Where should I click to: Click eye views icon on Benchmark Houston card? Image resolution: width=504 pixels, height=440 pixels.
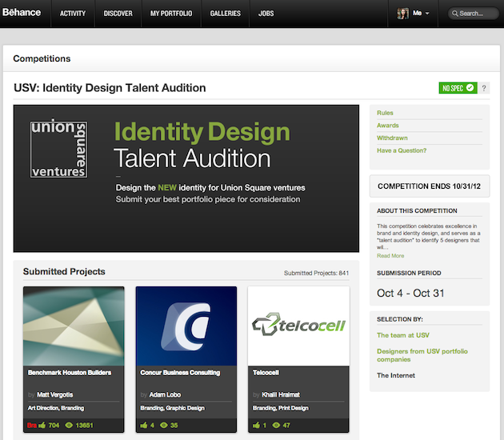coord(69,426)
